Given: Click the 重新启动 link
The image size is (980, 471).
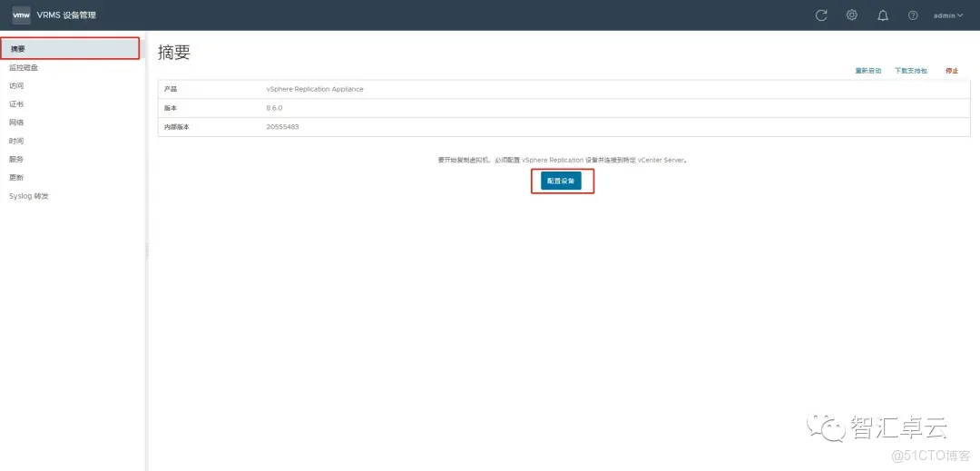Looking at the screenshot, I should (868, 71).
